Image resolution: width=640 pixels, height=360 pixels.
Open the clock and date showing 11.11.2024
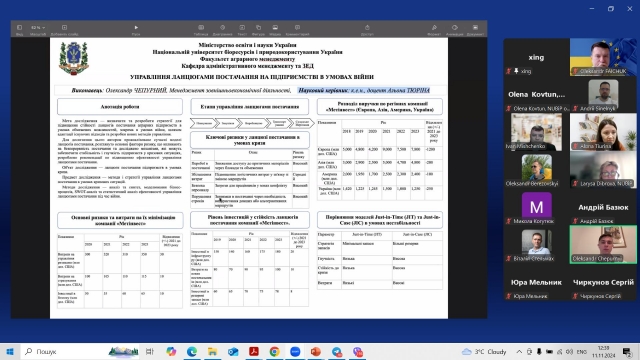603,351
